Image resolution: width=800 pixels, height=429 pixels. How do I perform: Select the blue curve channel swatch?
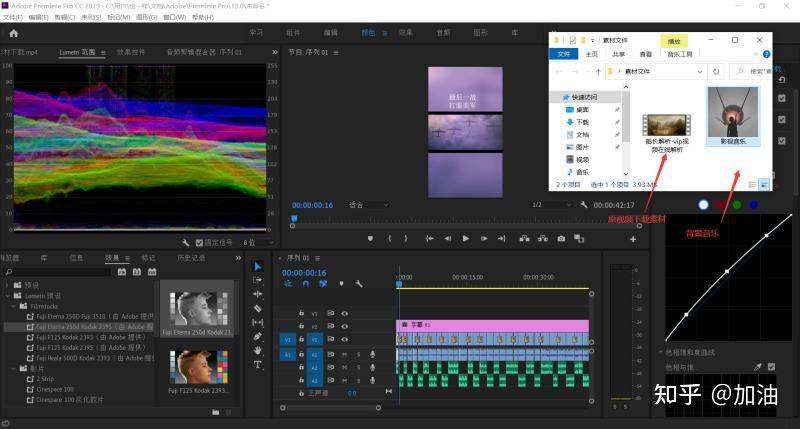[x=754, y=205]
